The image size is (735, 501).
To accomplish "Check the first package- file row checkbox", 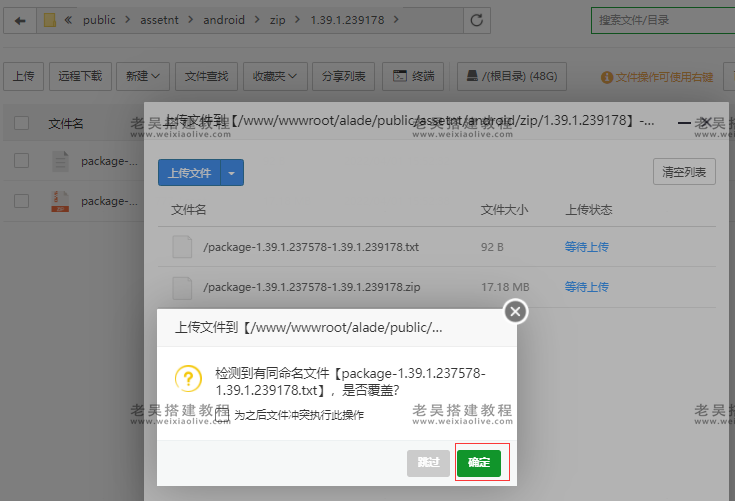I will tap(22, 161).
